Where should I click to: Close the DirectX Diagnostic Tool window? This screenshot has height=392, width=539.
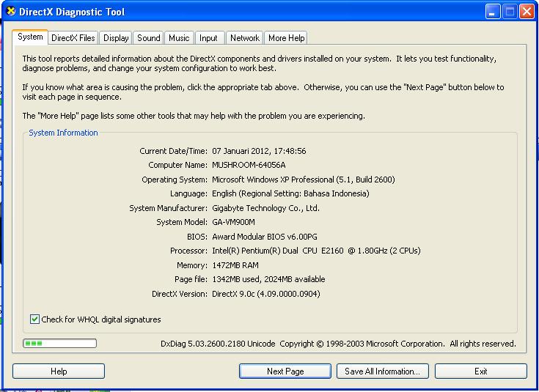tap(527, 12)
